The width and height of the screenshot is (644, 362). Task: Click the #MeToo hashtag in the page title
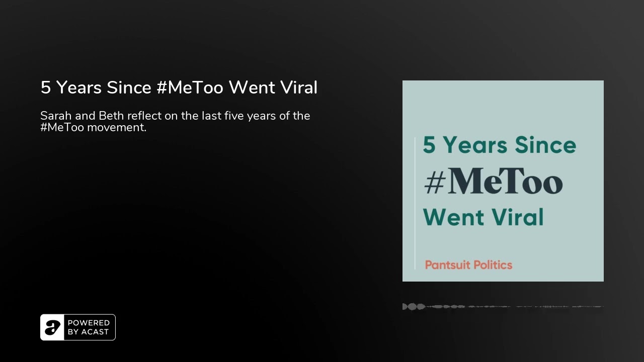coord(190,87)
